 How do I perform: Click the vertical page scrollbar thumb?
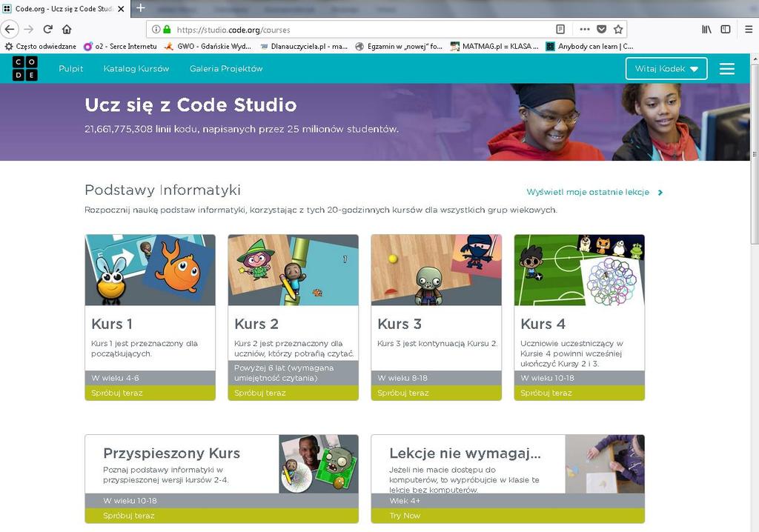point(754,154)
